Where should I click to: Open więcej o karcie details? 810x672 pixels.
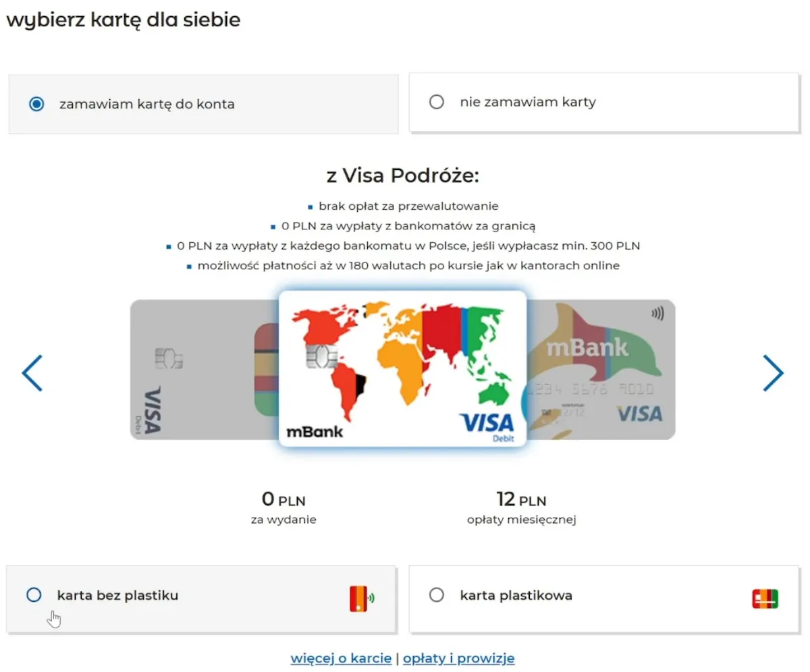pos(341,658)
